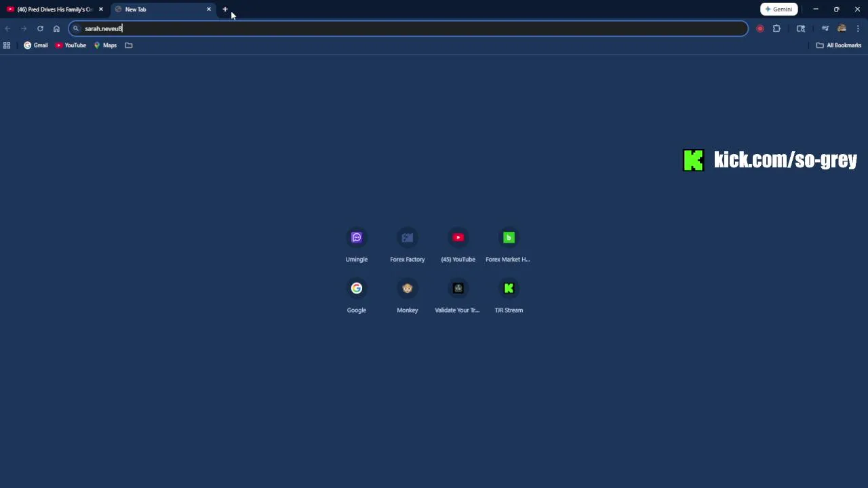Open the unnamed bookmark folder
This screenshot has width=868, height=488.
(129, 45)
